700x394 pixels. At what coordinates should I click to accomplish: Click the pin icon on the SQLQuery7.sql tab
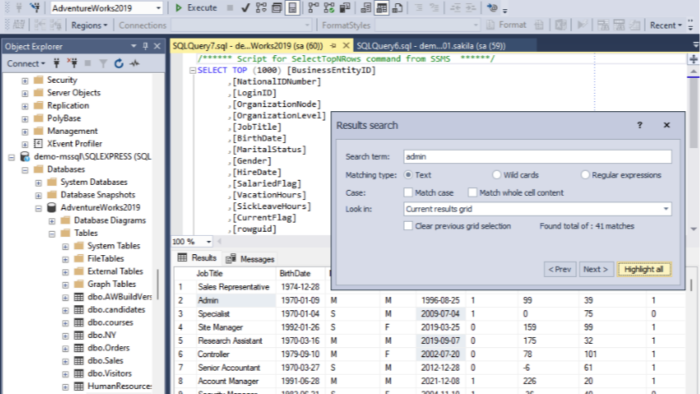click(x=333, y=46)
